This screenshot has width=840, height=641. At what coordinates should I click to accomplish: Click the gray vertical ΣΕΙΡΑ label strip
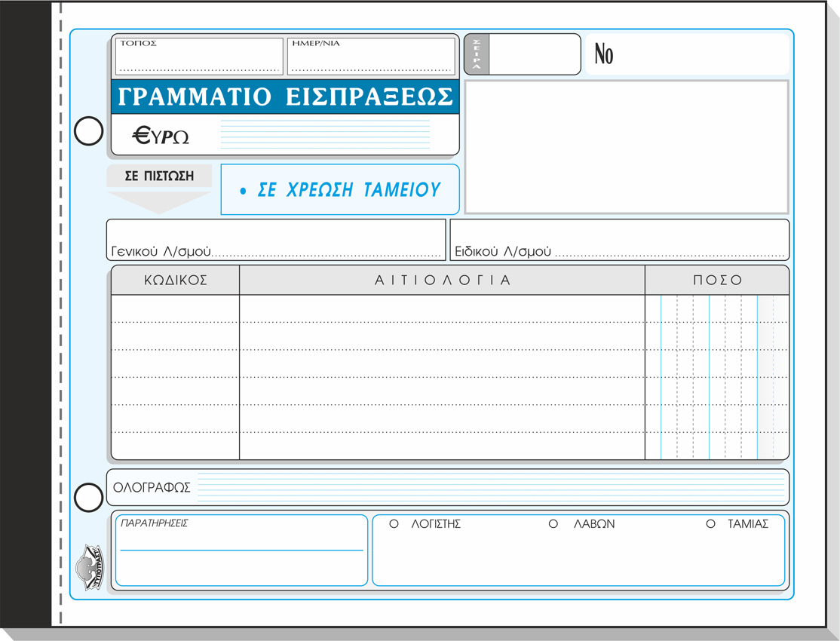[x=477, y=54]
